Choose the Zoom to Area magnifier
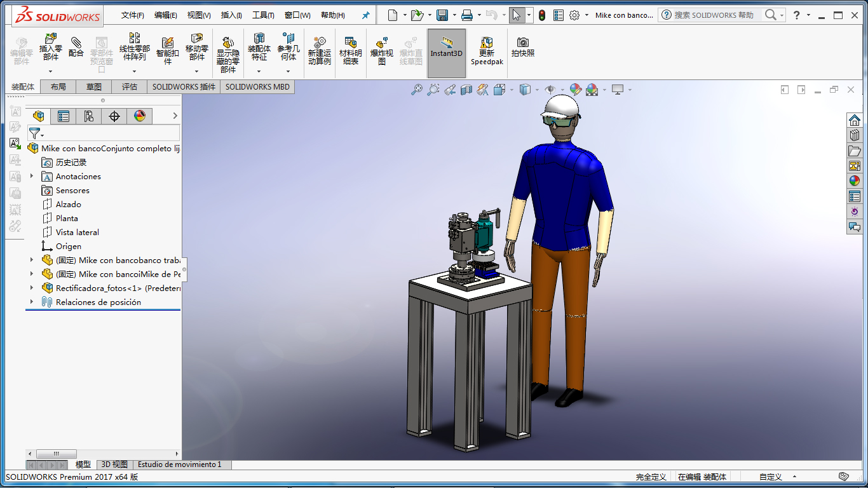Image resolution: width=868 pixels, height=488 pixels. coord(433,90)
